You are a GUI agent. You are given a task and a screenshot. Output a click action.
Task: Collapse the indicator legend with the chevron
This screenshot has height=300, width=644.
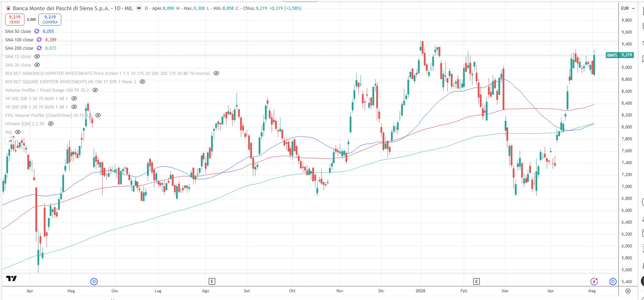(10, 141)
